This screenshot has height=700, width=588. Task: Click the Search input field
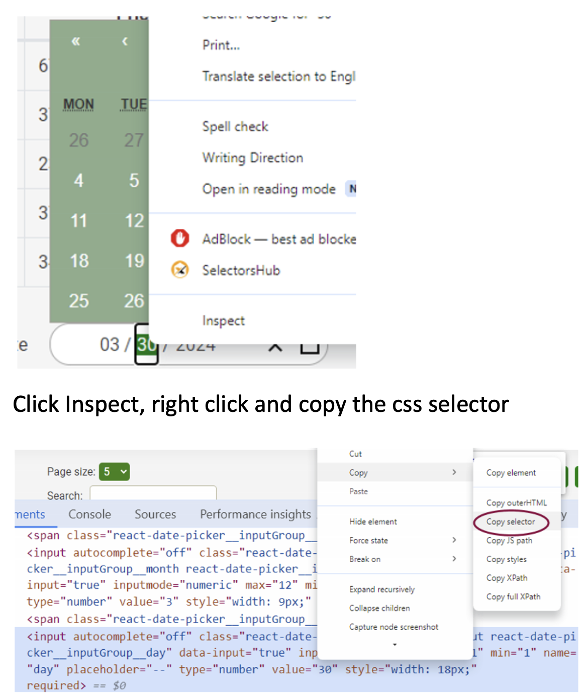click(152, 495)
